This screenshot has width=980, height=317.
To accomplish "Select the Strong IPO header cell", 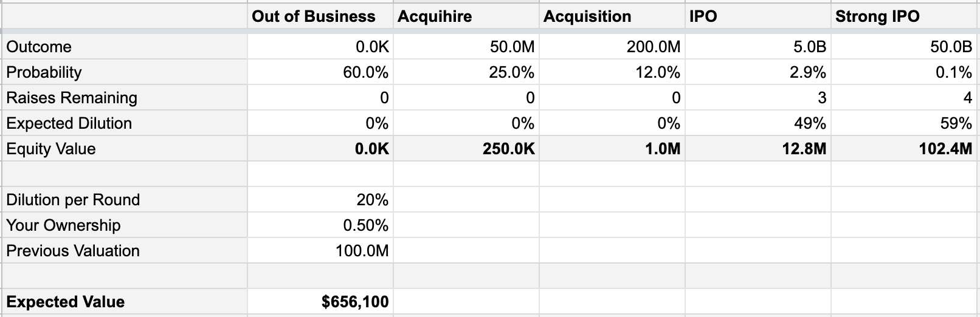I will tap(904, 16).
